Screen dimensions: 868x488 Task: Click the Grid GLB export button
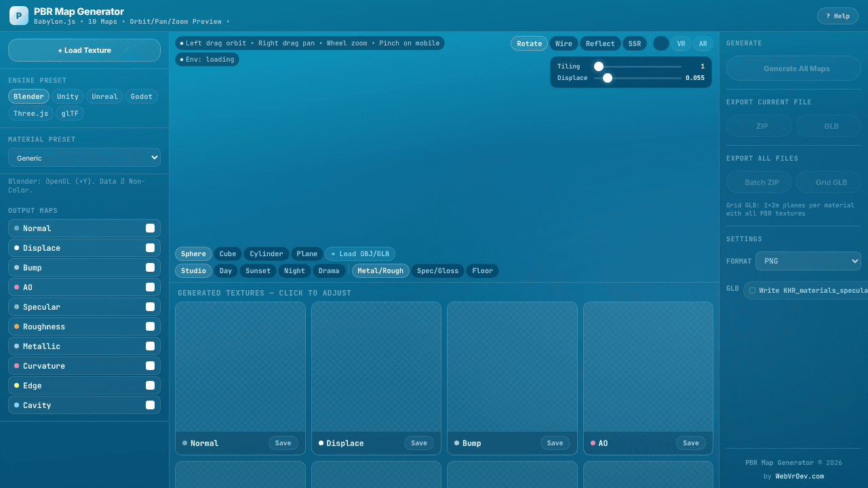coord(829,182)
